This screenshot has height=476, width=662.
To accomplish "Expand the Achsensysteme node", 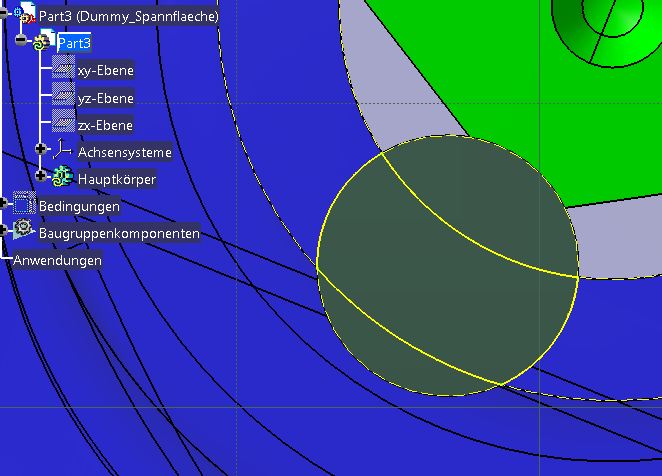I will click(x=41, y=149).
